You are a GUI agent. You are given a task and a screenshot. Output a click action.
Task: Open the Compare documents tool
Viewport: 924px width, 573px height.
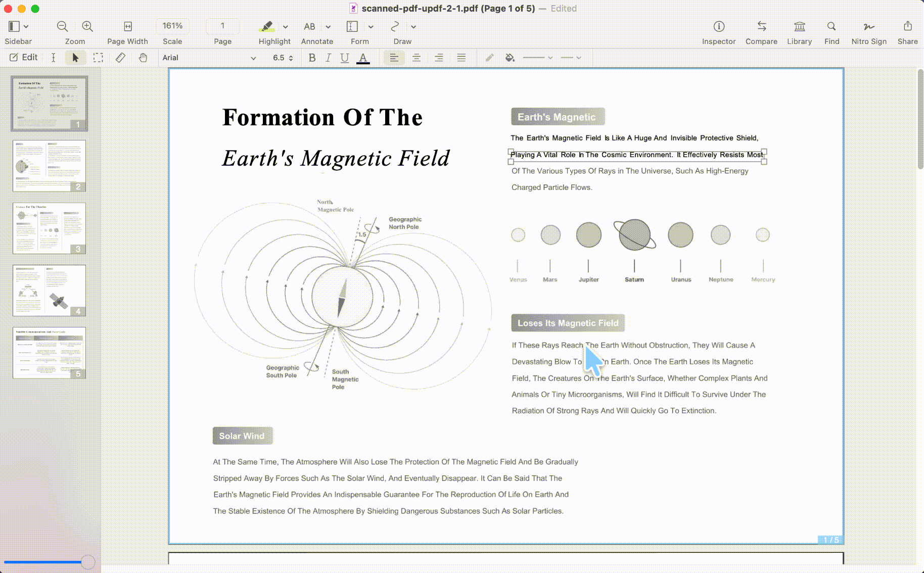(762, 26)
